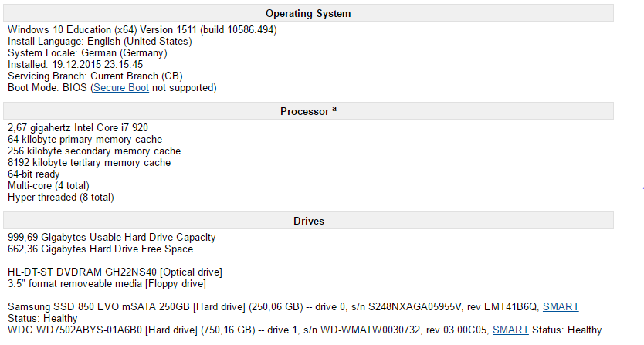Click the Hyper-threaded (8 total) text
The width and height of the screenshot is (644, 345).
(61, 197)
